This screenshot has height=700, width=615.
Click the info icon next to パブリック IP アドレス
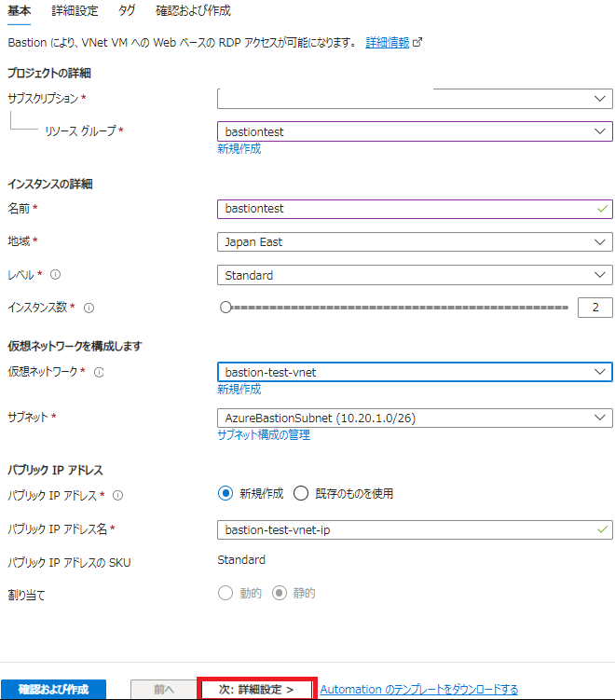click(x=117, y=496)
